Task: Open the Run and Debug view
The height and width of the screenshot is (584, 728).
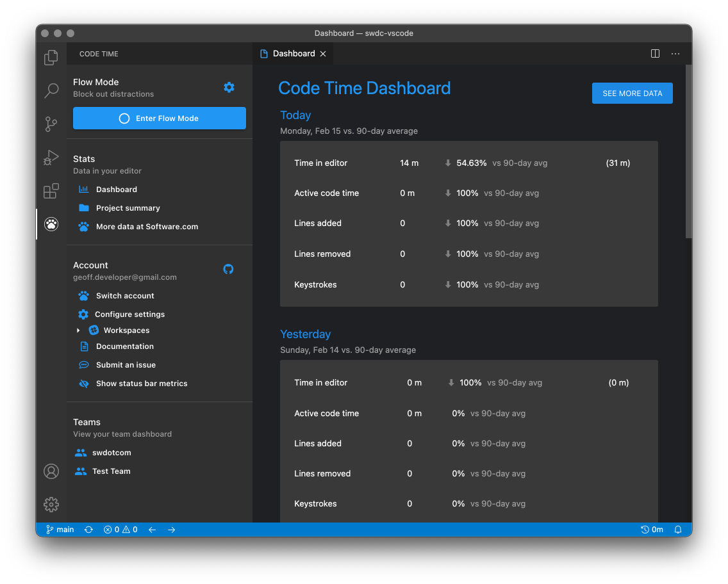Action: coord(51,157)
